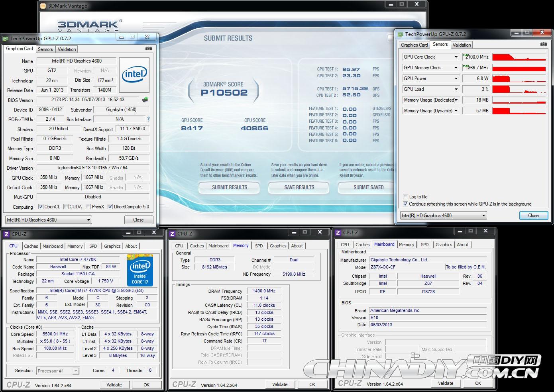Click Close button in left GPU-Z window
554x392 pixels.
(x=138, y=220)
